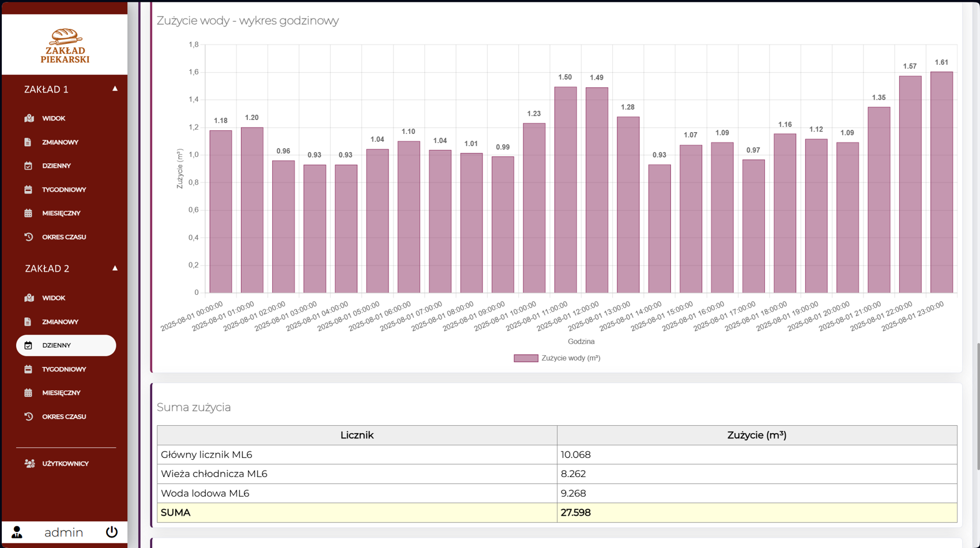
Task: Open Zakład 1 Okres Czasu view
Action: (x=63, y=237)
